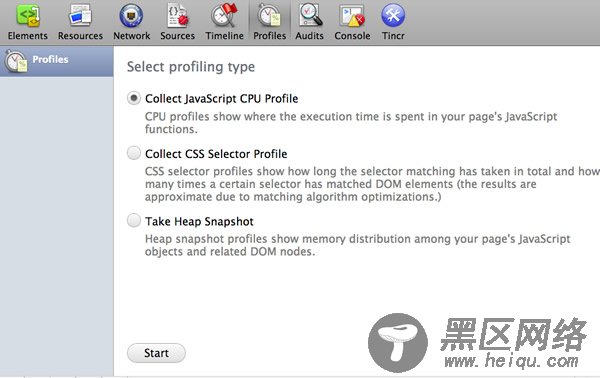Switch to the Timeline panel
The height and width of the screenshot is (378, 600).
pos(224,21)
